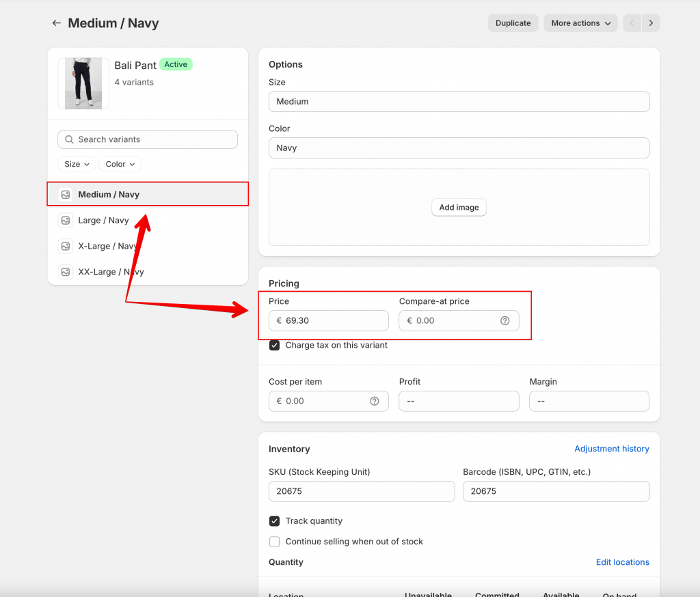Focus the Search variants field

148,139
